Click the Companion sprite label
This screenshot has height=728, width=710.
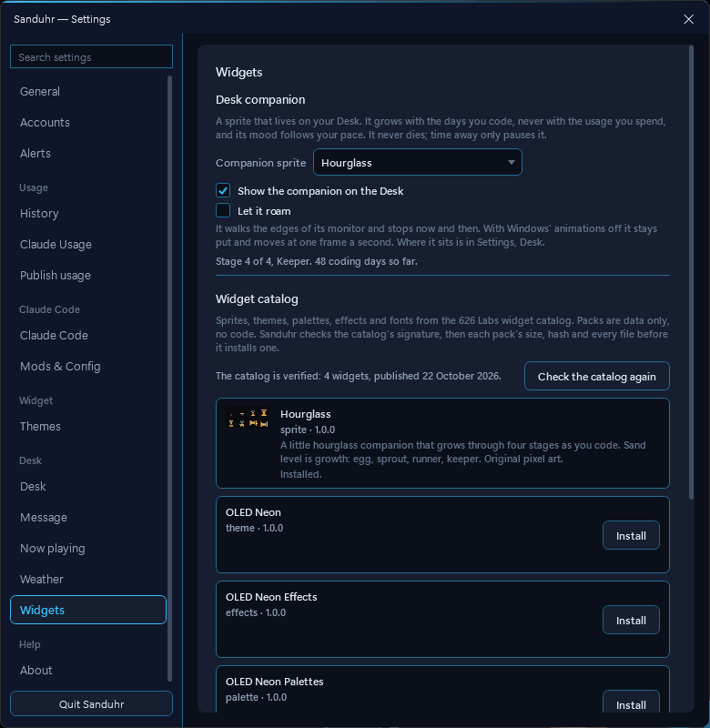pyautogui.click(x=260, y=163)
